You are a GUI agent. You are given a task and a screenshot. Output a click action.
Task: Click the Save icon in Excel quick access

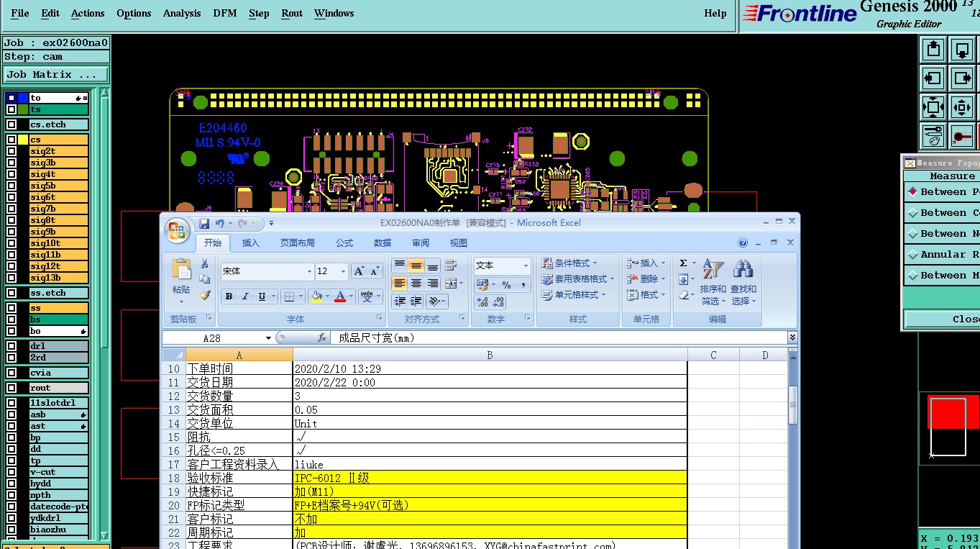[x=204, y=224]
